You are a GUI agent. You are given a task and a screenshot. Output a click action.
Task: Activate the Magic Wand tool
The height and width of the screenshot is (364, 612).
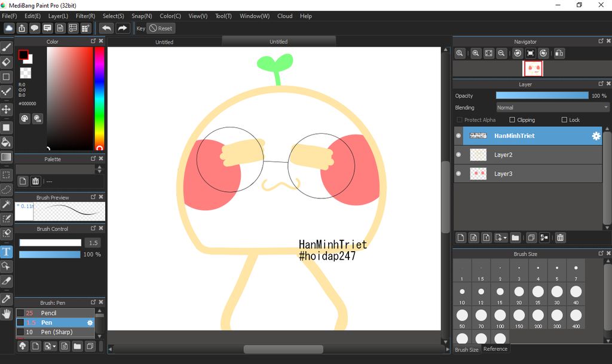point(6,204)
